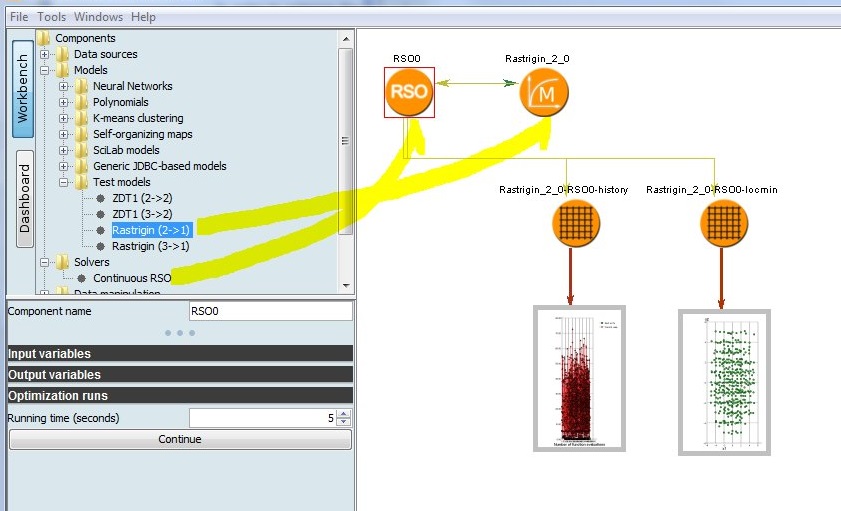Expand the Polynomials tree node

click(64, 102)
